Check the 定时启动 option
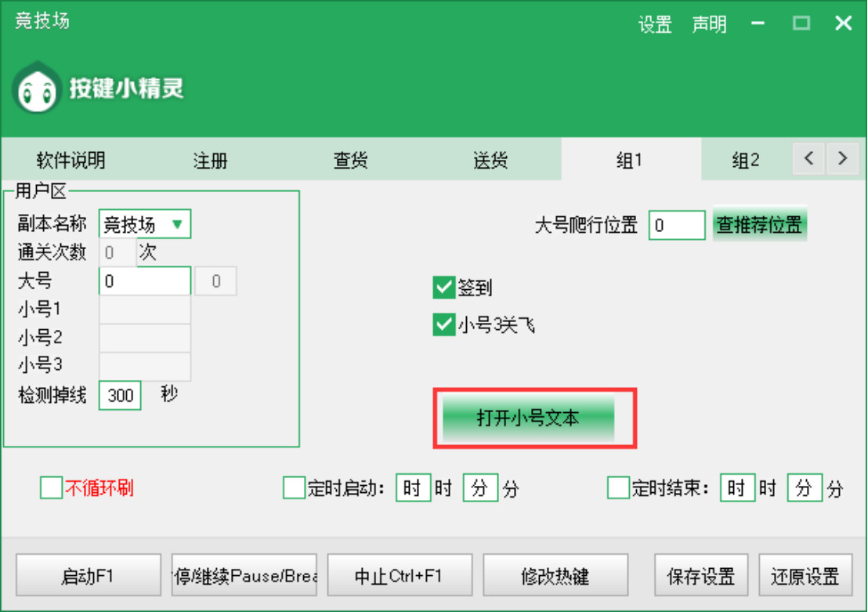Viewport: 868px width, 612px height. point(294,488)
